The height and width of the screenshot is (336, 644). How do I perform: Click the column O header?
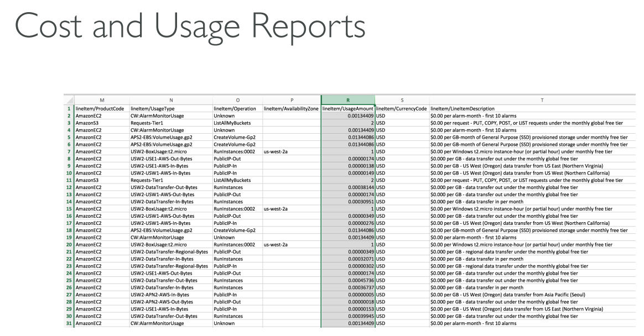pos(237,99)
